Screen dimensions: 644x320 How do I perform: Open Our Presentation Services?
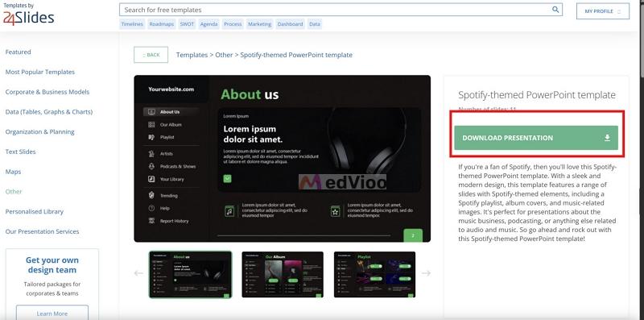[43, 231]
